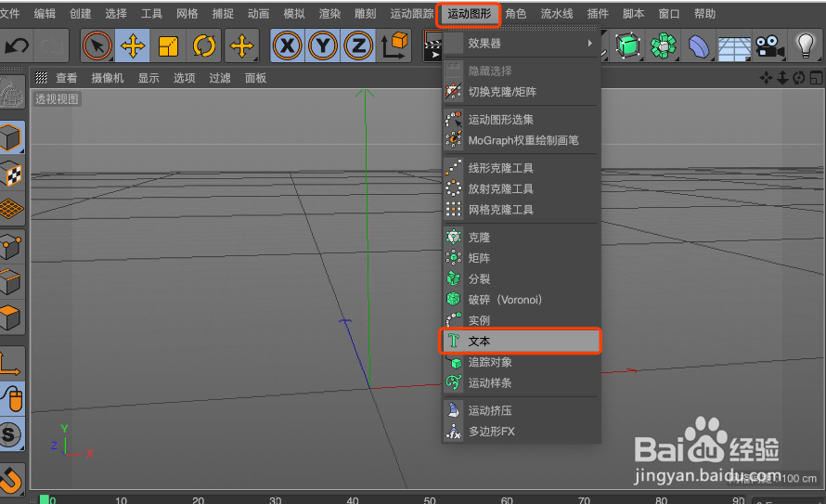This screenshot has width=826, height=504.
Task: Click the green MoGraph cloner array icon
Action: (x=664, y=45)
